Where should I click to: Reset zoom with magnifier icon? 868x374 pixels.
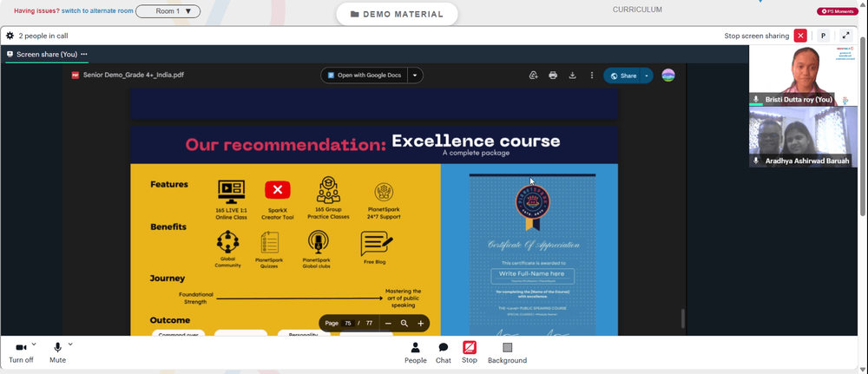[404, 323]
